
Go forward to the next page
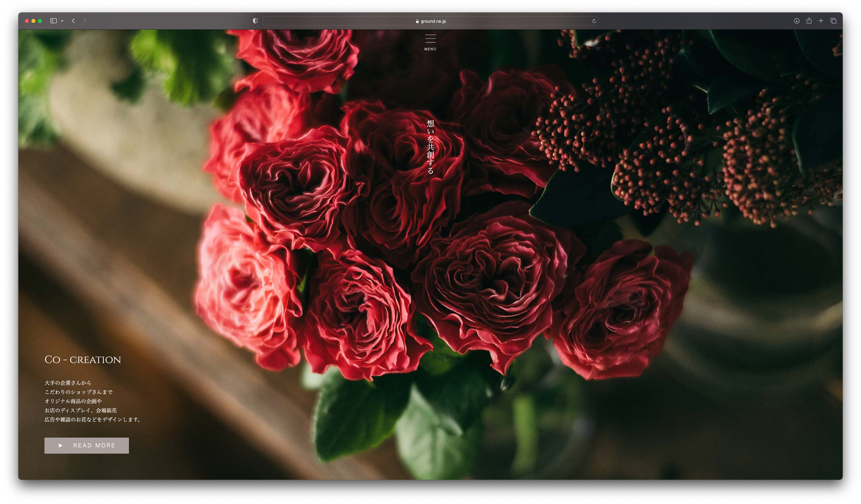point(85,21)
